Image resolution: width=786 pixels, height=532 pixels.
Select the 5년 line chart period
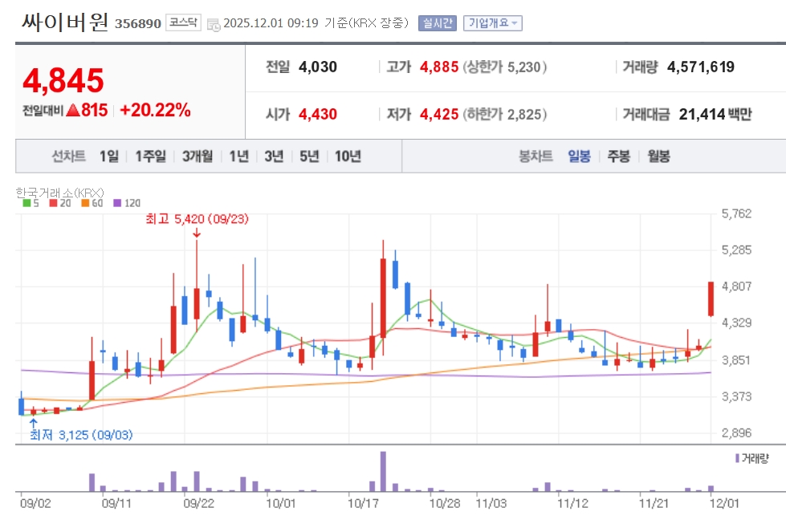point(309,156)
